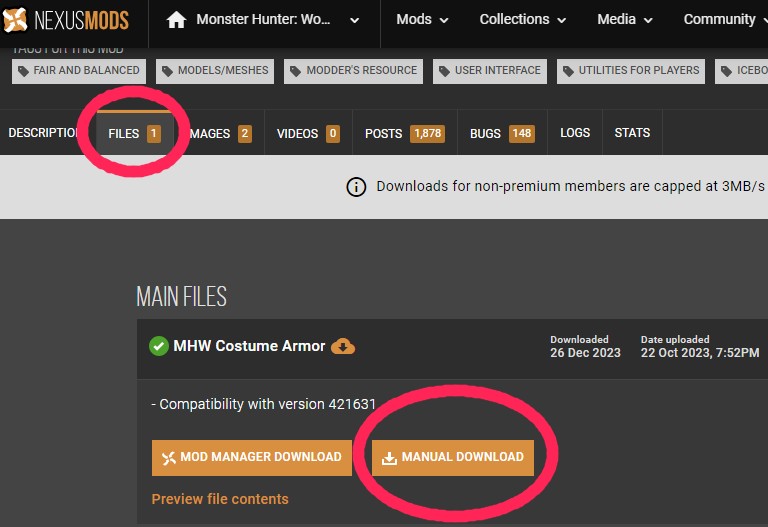The height and width of the screenshot is (527, 768).
Task: Click the tag icon on User Interface
Action: pyautogui.click(x=444, y=72)
